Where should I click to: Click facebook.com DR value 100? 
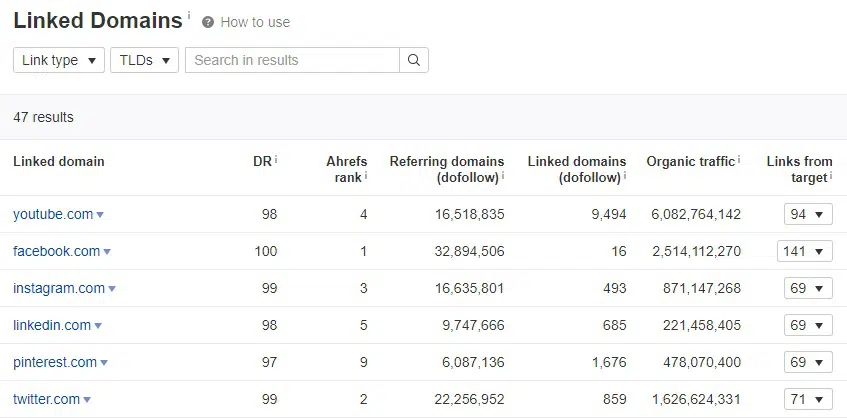(x=266, y=251)
